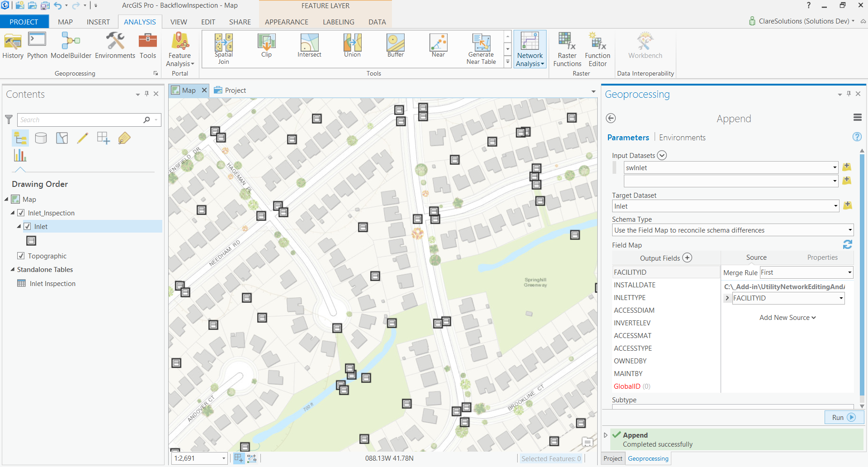Go back in Geoprocessing pane

pos(611,118)
